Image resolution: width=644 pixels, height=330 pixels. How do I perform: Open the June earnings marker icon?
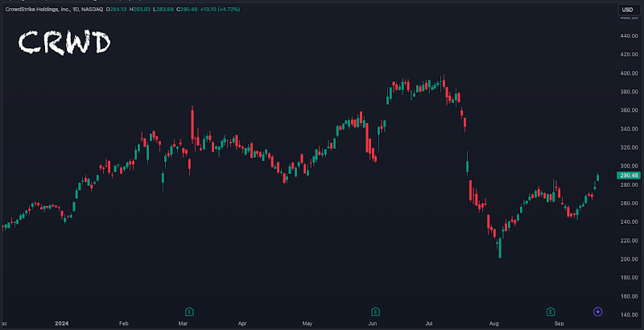pos(375,311)
